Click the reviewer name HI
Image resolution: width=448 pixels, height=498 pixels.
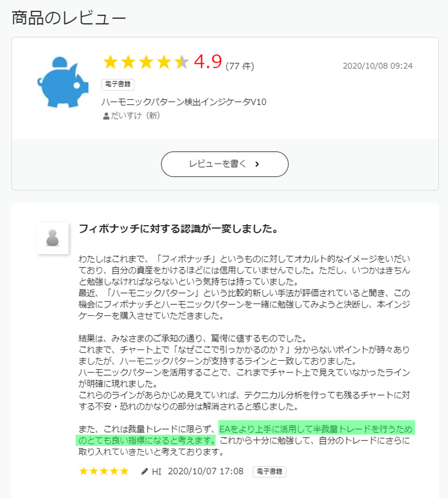coord(157,471)
